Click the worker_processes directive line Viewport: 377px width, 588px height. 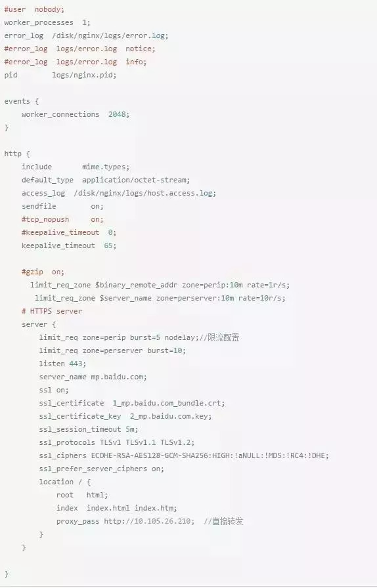point(47,22)
